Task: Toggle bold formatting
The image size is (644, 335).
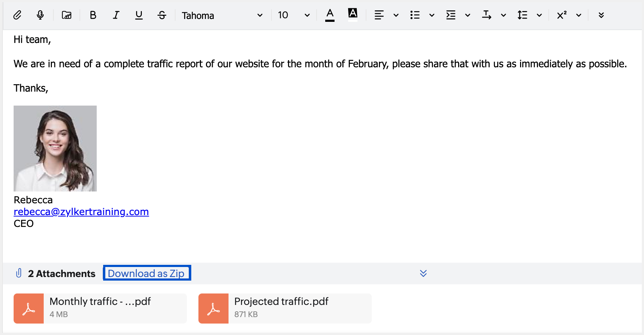Action: click(93, 15)
